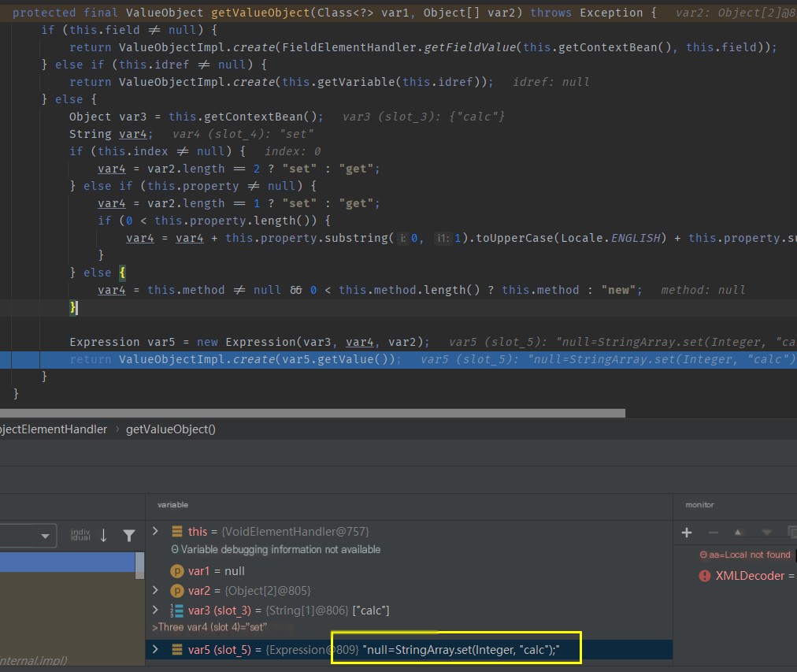Add a new watch with the plus icon
The height and width of the screenshot is (672, 797).
coord(687,533)
